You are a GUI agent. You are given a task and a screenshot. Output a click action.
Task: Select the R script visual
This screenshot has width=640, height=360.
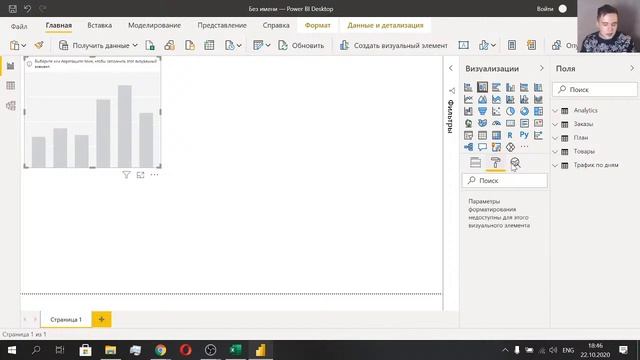(x=510, y=135)
